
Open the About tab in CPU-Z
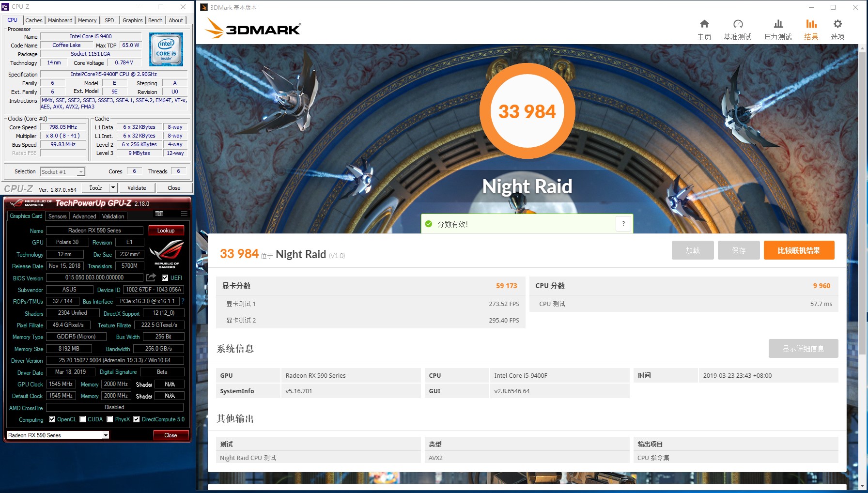tap(176, 20)
